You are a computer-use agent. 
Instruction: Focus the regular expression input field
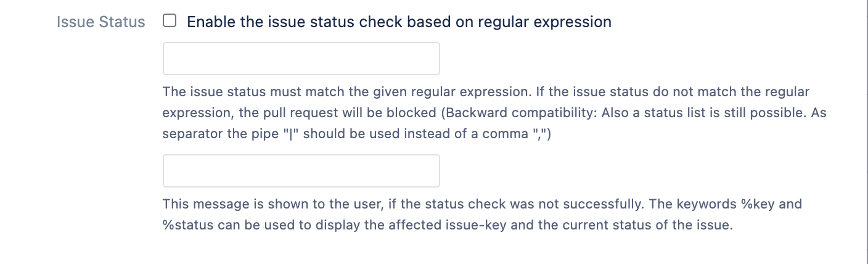(x=301, y=59)
